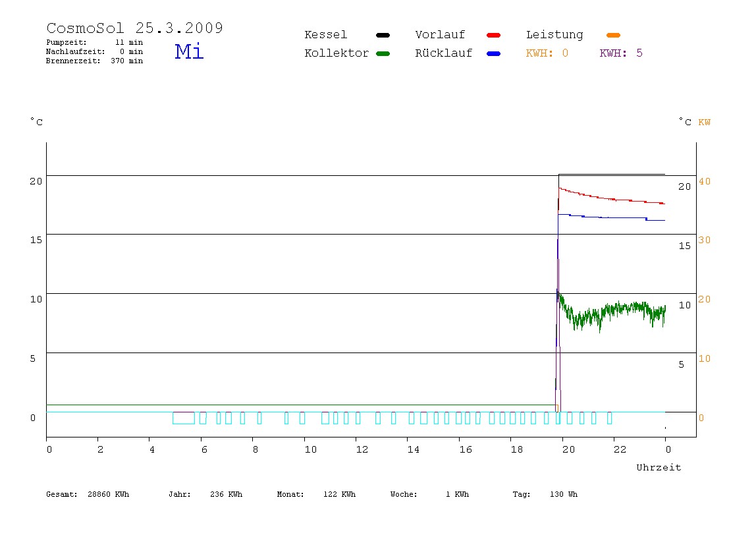Click the Vorlauf legend label
756x535 pixels.
440,35
